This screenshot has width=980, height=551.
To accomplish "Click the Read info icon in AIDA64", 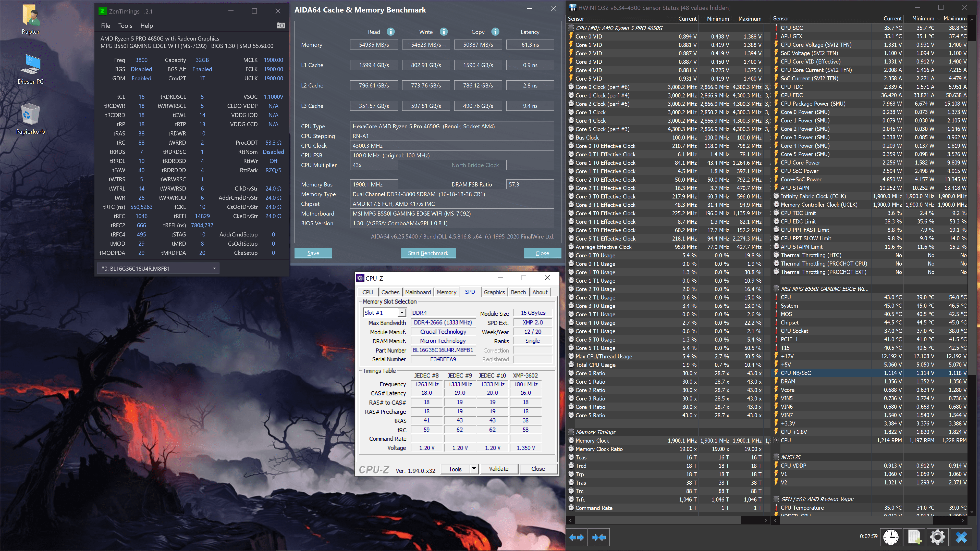I will 391,32.
